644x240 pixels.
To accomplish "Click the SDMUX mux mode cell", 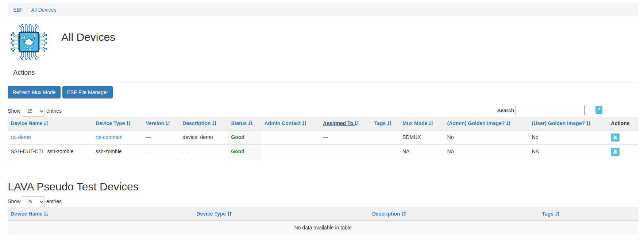I will (412, 137).
